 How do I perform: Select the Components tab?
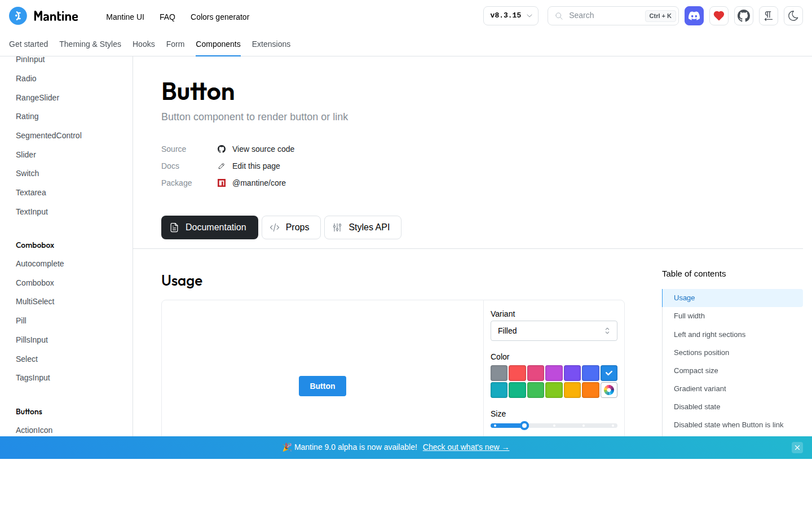click(x=218, y=44)
